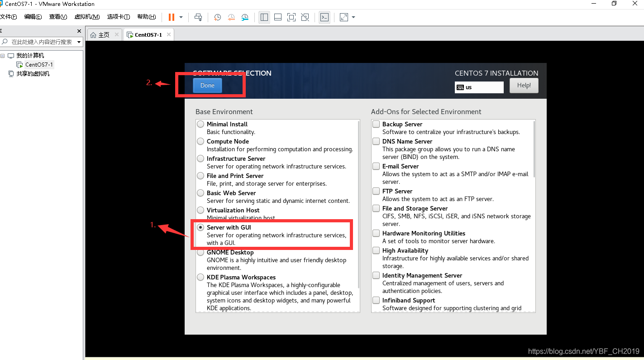644x360 pixels.
Task: Enable the Identity Management Server checkbox
Action: pos(376,275)
